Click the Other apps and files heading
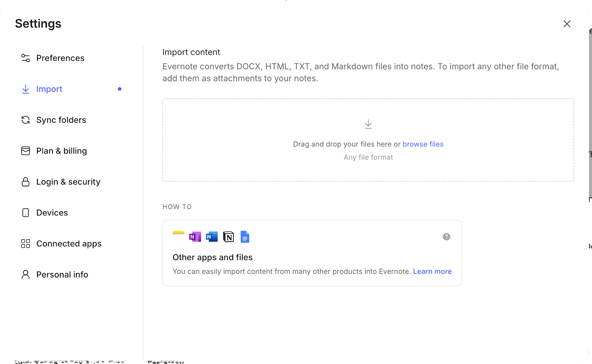This screenshot has height=364, width=592. click(212, 257)
